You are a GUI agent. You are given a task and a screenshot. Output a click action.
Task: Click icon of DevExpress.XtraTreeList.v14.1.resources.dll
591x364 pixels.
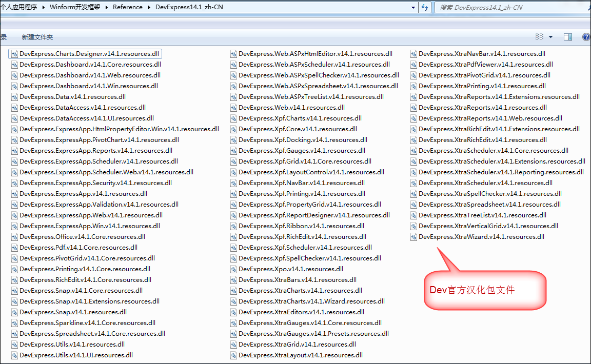(414, 215)
